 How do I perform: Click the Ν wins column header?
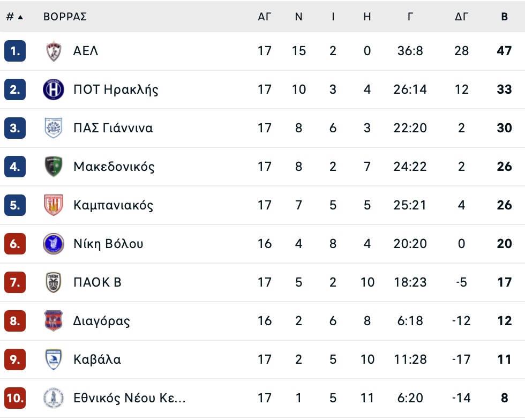[x=299, y=17]
